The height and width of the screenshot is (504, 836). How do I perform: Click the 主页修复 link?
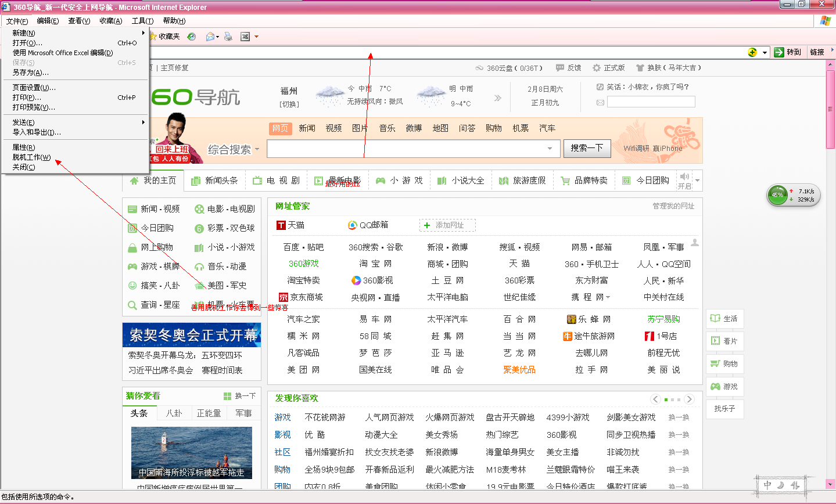pos(174,68)
